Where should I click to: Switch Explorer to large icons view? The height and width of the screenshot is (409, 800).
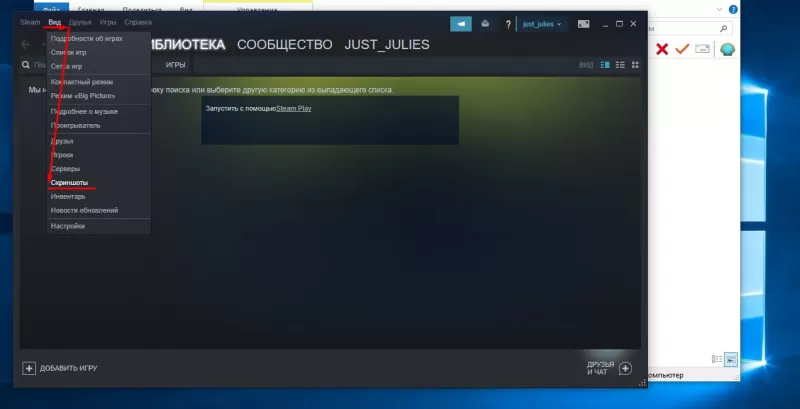tap(731, 360)
